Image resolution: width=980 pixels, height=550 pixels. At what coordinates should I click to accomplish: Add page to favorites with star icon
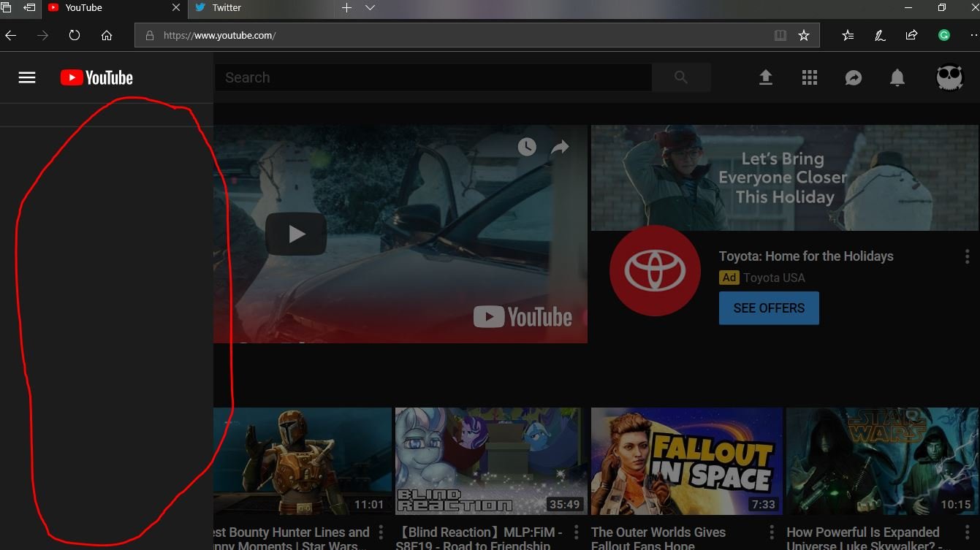804,35
